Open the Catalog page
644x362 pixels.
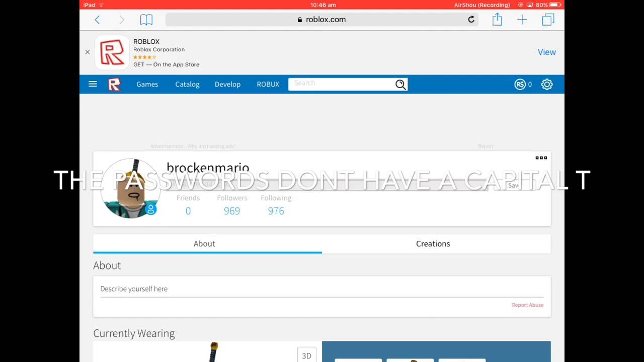[x=187, y=84]
